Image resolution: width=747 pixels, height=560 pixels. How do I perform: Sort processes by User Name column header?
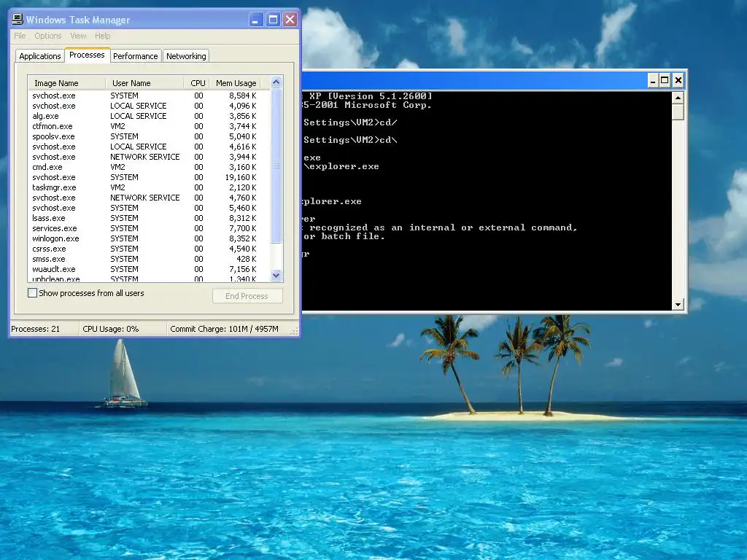[144, 83]
